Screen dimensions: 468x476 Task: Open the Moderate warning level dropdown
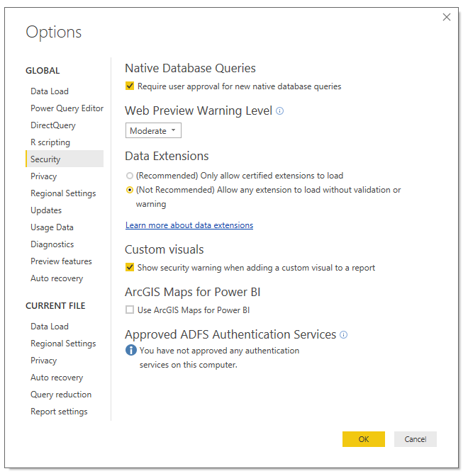tap(153, 130)
